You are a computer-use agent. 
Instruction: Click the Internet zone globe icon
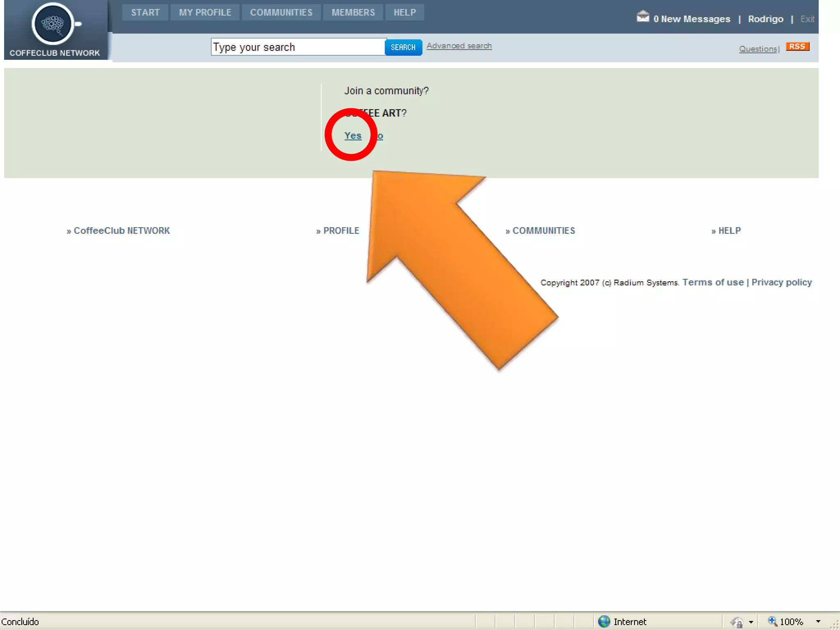(x=604, y=621)
